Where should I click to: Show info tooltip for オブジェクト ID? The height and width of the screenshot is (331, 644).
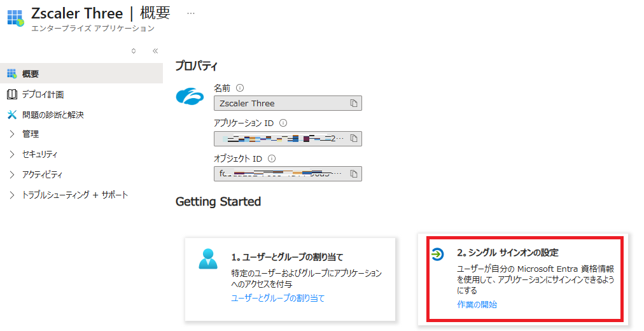pyautogui.click(x=272, y=158)
